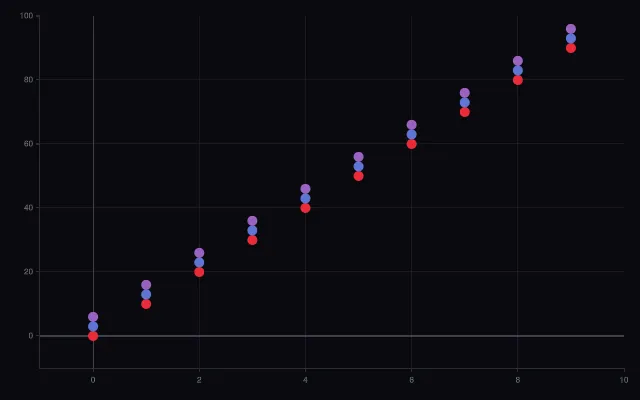Choose the purple point at x=5
The height and width of the screenshot is (400, 640).
click(x=358, y=157)
